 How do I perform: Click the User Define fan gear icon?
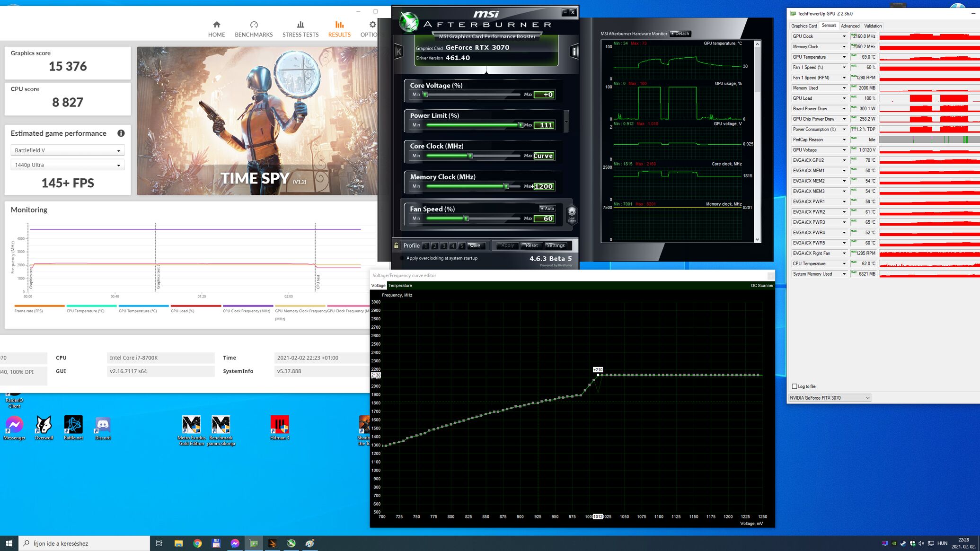[x=572, y=213]
